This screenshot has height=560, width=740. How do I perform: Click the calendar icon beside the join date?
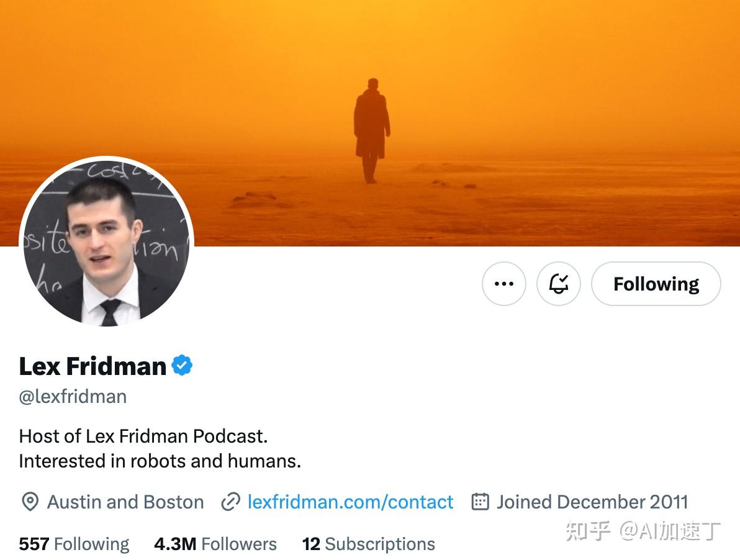pyautogui.click(x=480, y=502)
